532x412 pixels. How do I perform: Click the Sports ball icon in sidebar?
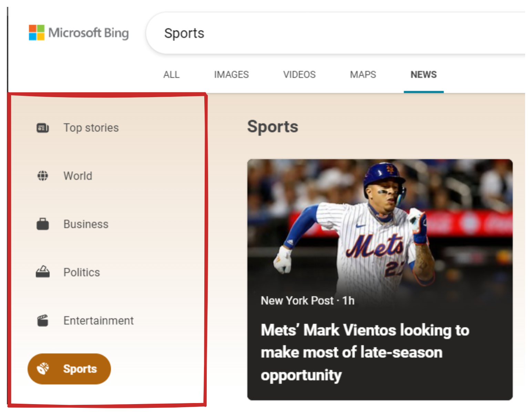pyautogui.click(x=43, y=369)
